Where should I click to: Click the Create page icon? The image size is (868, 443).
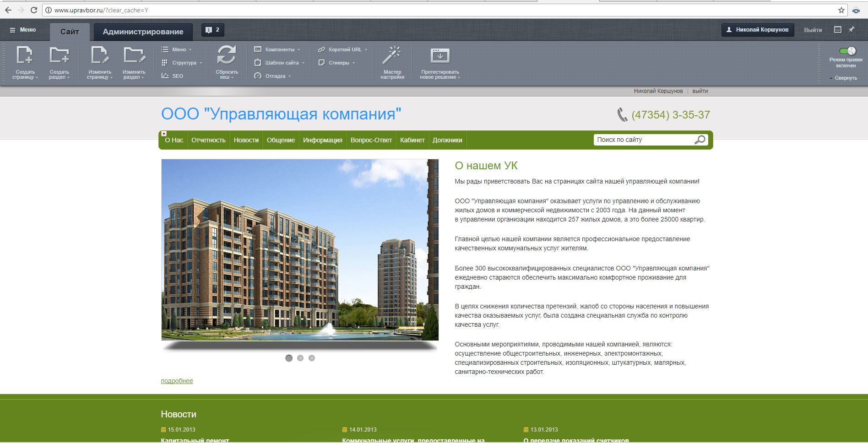point(25,55)
